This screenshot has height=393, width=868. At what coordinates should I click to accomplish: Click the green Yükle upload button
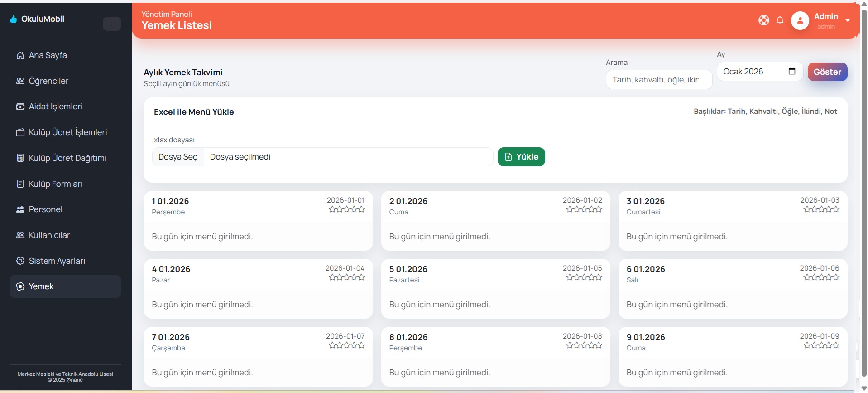coord(521,157)
